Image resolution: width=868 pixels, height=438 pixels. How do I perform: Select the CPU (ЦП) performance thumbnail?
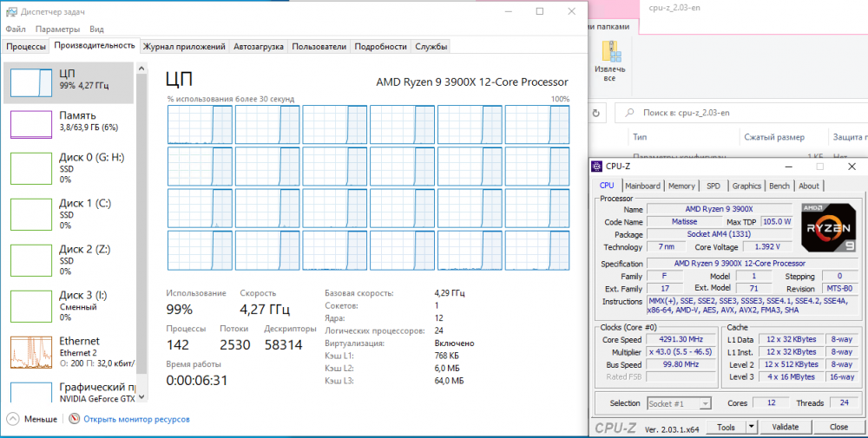[31, 83]
